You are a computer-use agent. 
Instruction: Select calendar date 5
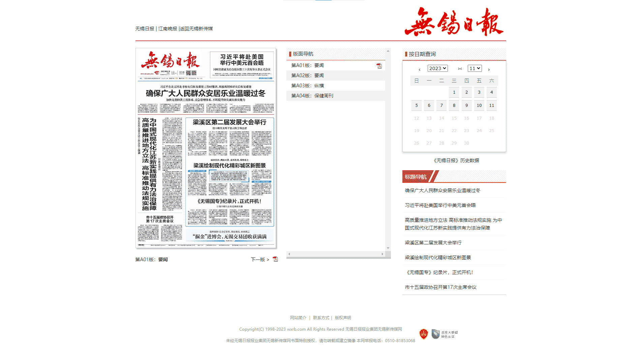[417, 105]
